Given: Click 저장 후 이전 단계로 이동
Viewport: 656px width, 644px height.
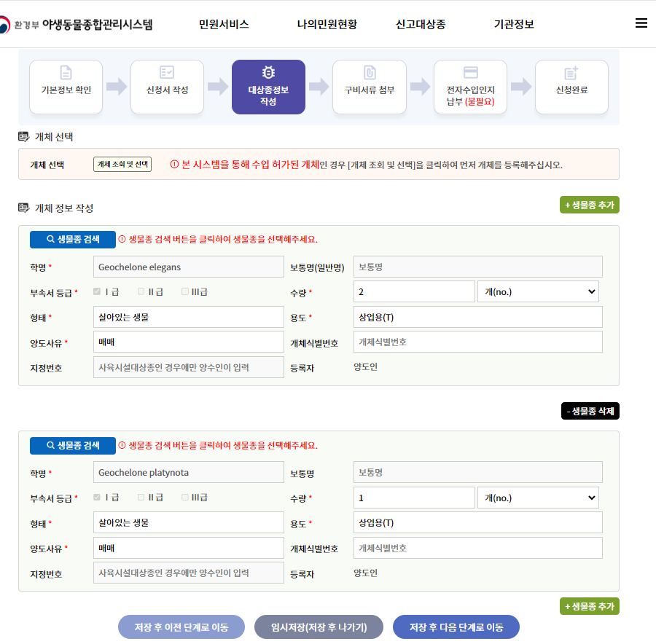Looking at the screenshot, I should click(x=181, y=627).
